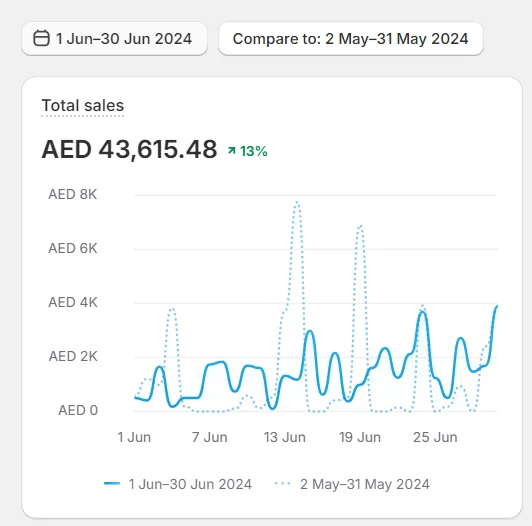Click the dotted peak near 19 Jun

coord(360,226)
